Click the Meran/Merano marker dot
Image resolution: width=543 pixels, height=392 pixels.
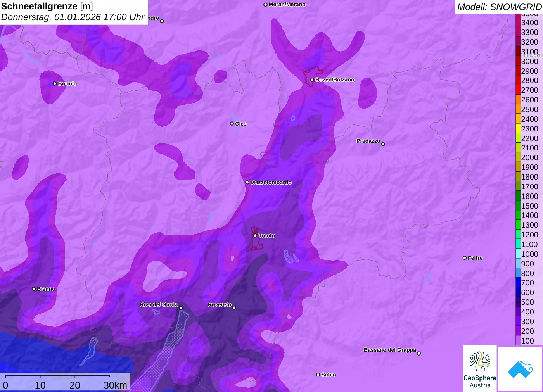(x=266, y=5)
